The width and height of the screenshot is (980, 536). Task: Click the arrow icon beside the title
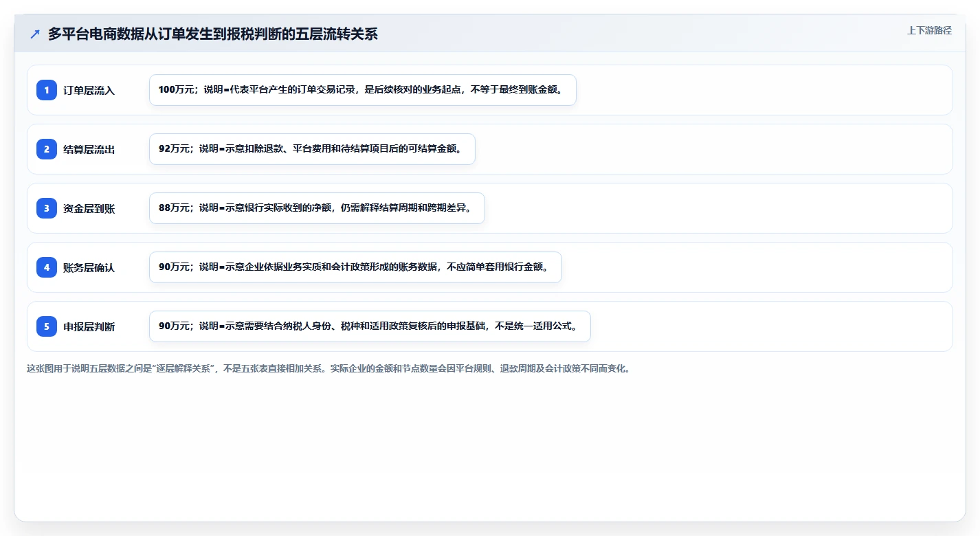pyautogui.click(x=35, y=34)
